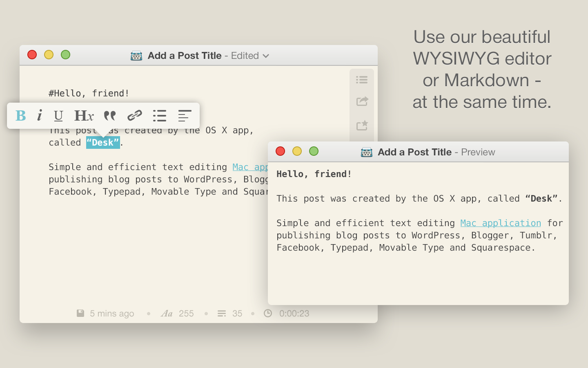
Task: Create a bulleted list from the popover
Action: point(160,116)
